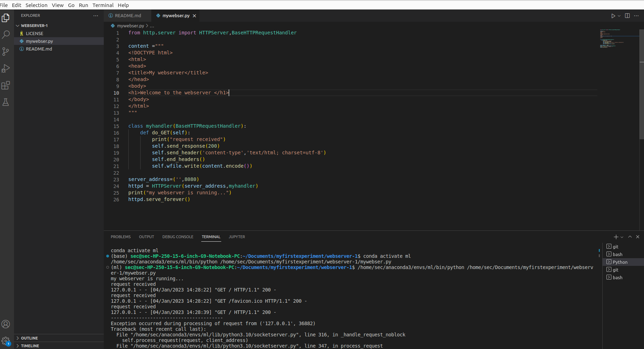
Task: Open the Accounts icon
Action: coord(6,324)
